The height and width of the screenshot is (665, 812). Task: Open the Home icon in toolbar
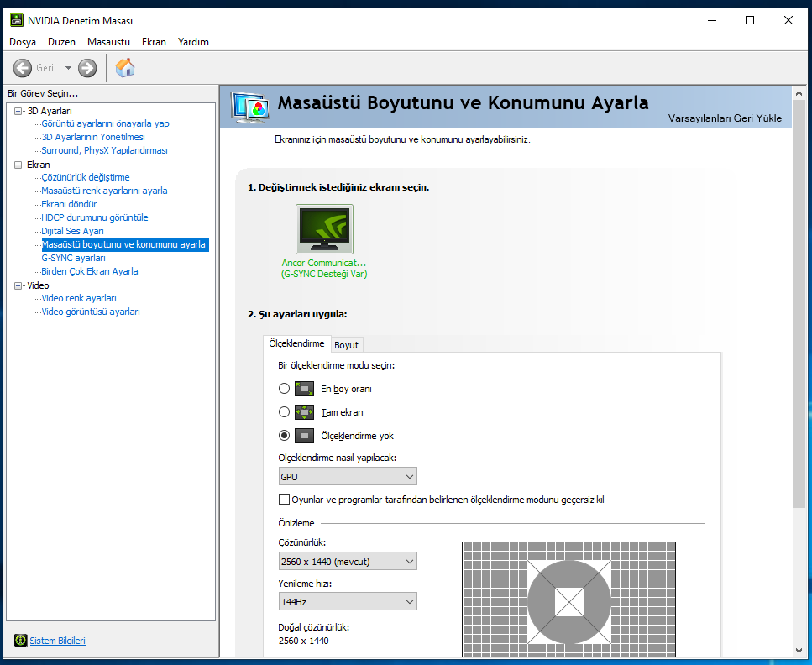(125, 68)
